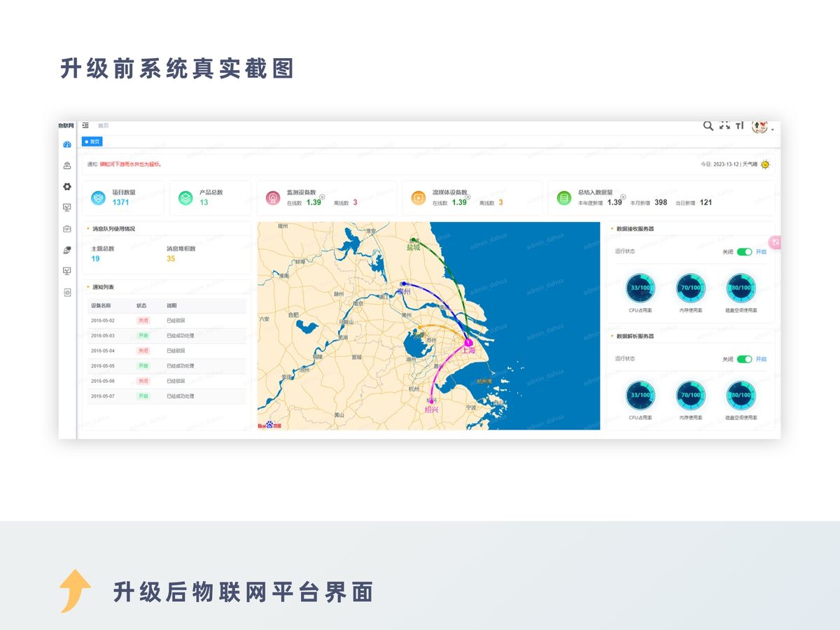Click the 项目数量 blue boxes icon
This screenshot has width=840, height=630.
click(99, 198)
